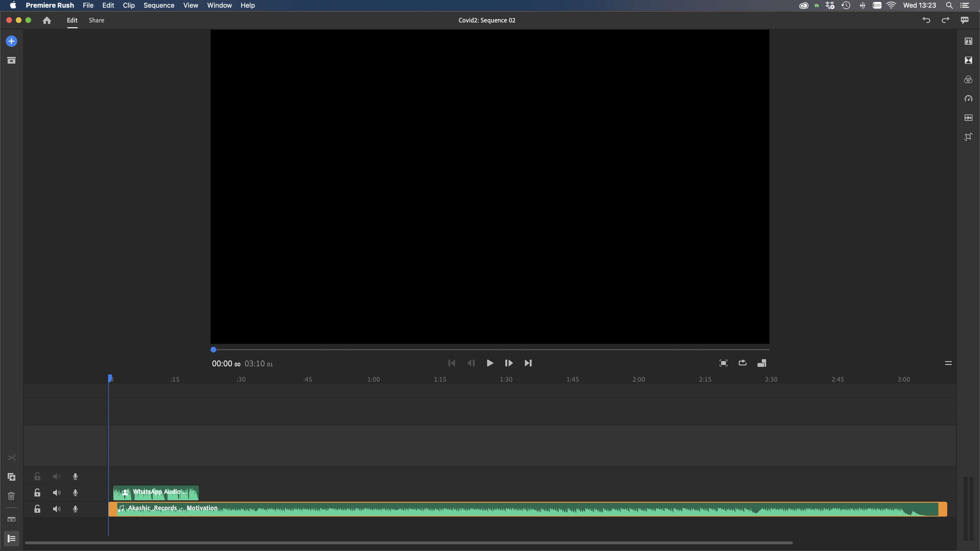Expand audio tracks with expand icon

coord(11,519)
